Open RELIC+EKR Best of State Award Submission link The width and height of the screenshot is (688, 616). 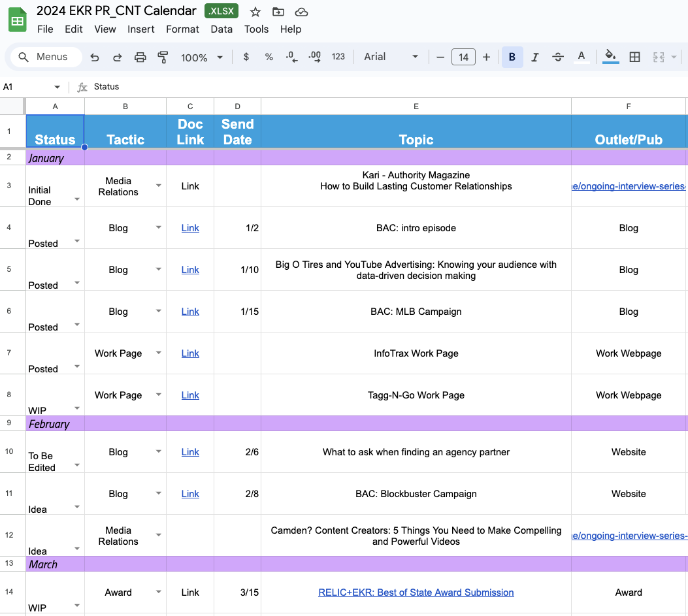416,592
